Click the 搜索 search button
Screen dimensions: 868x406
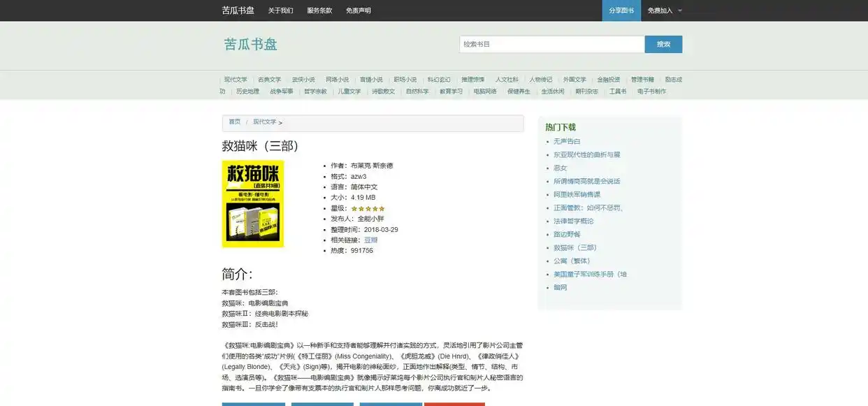663,43
